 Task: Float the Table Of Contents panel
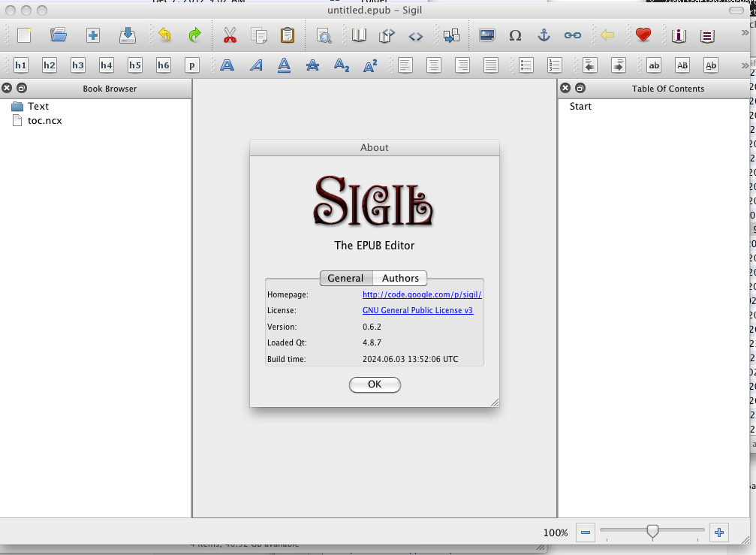click(x=580, y=88)
